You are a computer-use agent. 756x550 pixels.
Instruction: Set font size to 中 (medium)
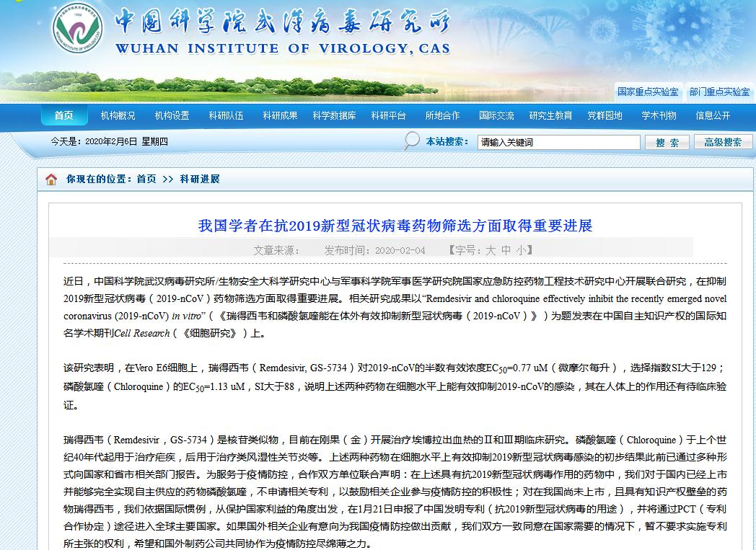click(506, 251)
